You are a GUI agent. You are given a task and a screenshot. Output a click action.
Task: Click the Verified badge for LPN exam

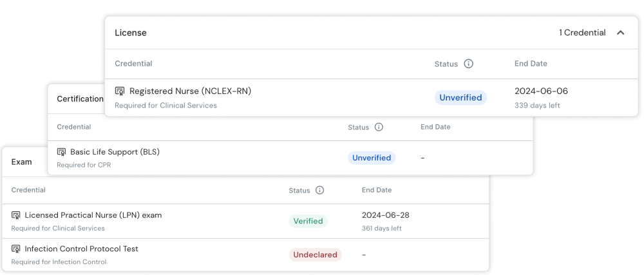click(x=308, y=221)
